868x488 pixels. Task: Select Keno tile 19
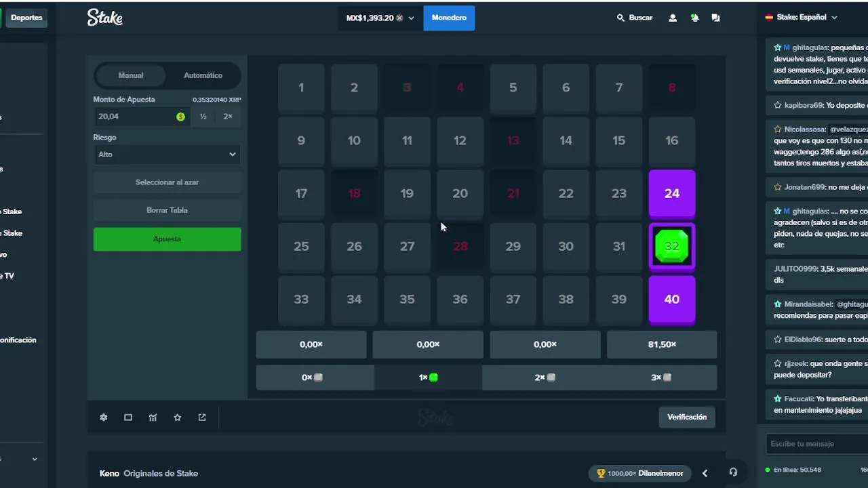(x=407, y=193)
